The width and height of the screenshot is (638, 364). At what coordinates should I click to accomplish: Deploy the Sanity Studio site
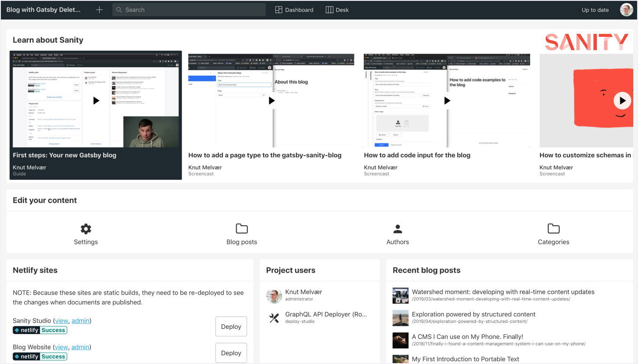click(x=231, y=327)
